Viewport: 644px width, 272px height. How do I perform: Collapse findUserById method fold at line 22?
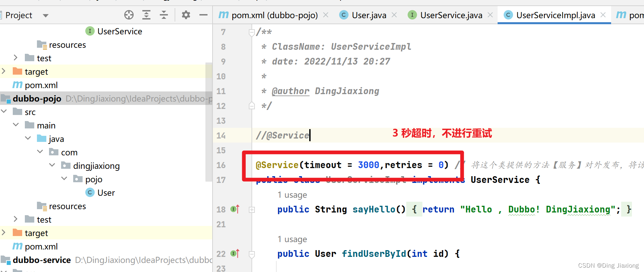coord(252,254)
